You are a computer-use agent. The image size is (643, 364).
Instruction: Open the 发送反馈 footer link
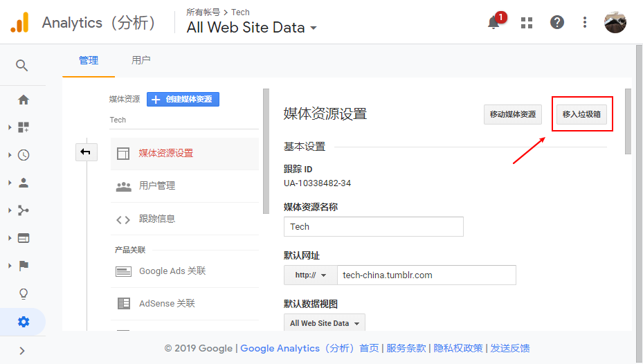(509, 348)
